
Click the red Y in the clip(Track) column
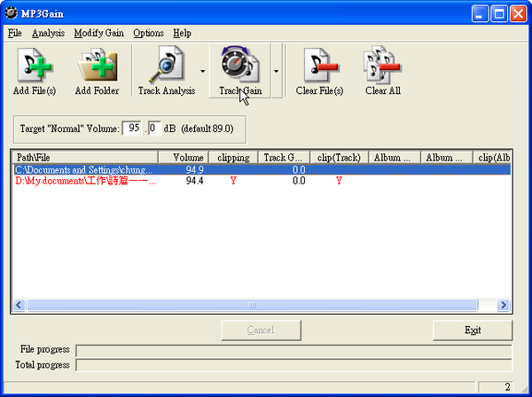339,181
